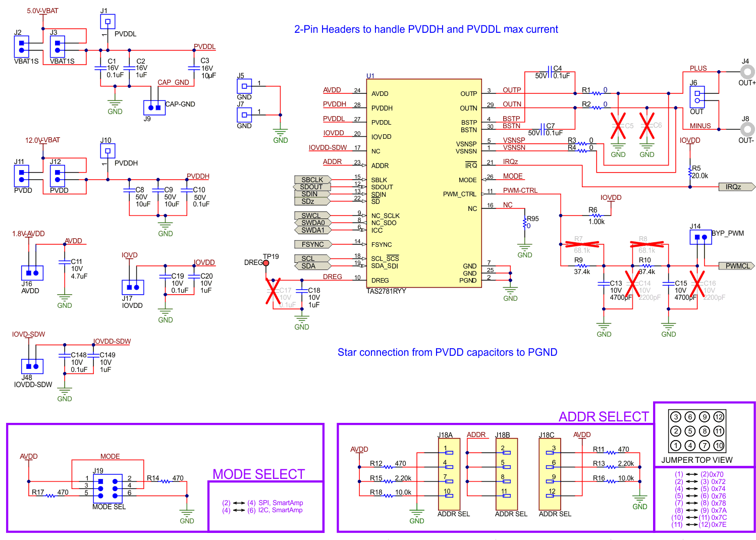Select resistor R9 37.4k
The height and width of the screenshot is (540, 756).
coord(582,266)
